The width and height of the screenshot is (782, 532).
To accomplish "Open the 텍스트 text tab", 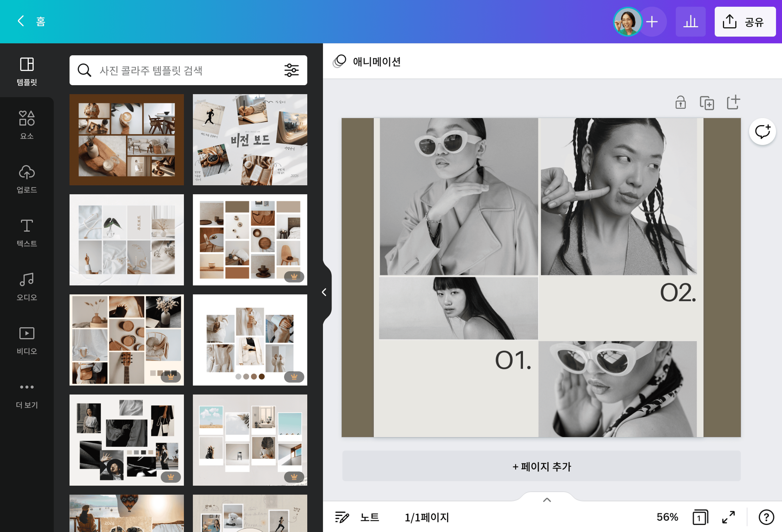I will 27,232.
